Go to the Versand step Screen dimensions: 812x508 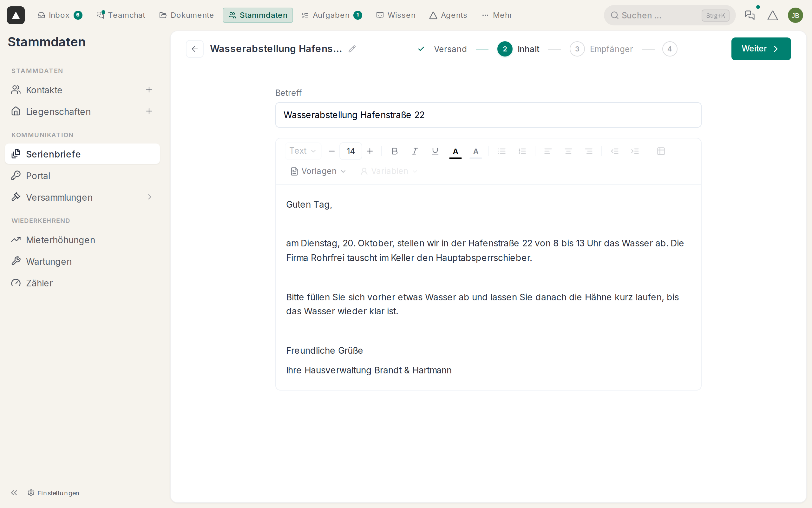click(442, 49)
